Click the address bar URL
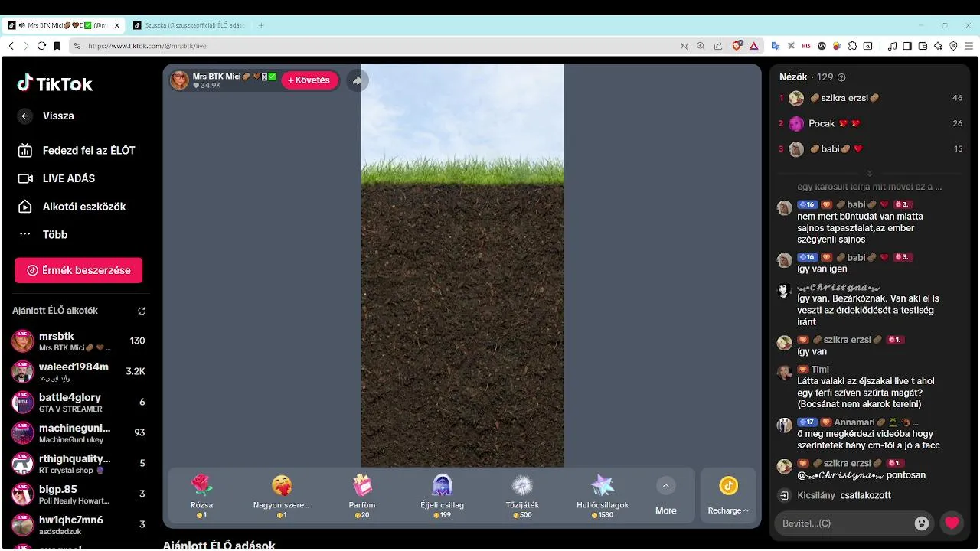Viewport: 980px width, 551px height. click(x=147, y=46)
